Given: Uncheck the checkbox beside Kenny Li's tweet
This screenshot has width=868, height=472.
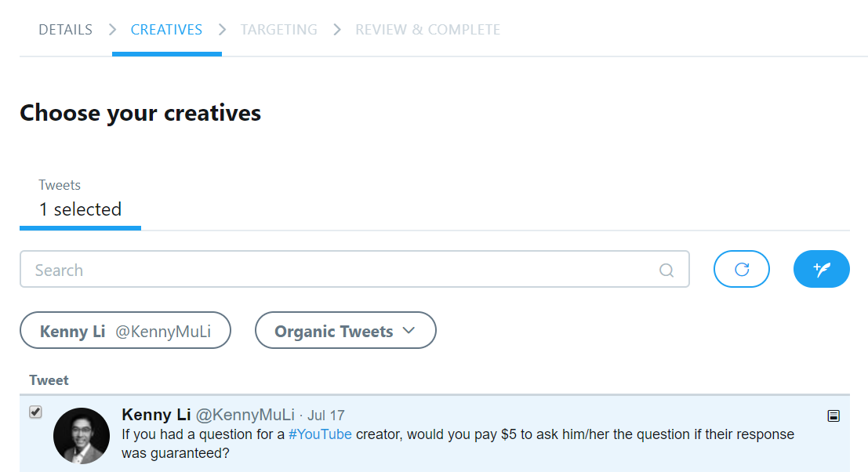Looking at the screenshot, I should point(35,412).
